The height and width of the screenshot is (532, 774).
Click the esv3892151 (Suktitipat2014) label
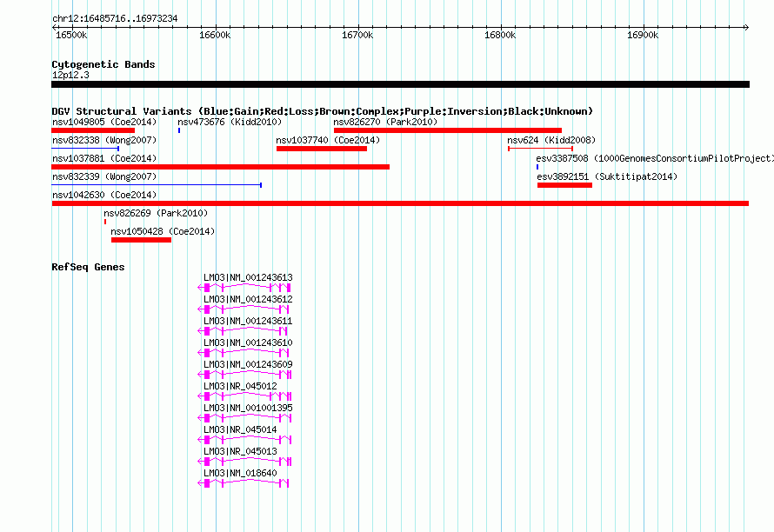click(x=607, y=176)
